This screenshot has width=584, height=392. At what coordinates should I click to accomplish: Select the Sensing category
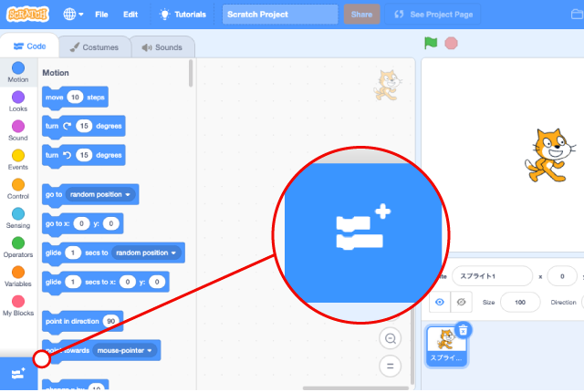(18, 218)
